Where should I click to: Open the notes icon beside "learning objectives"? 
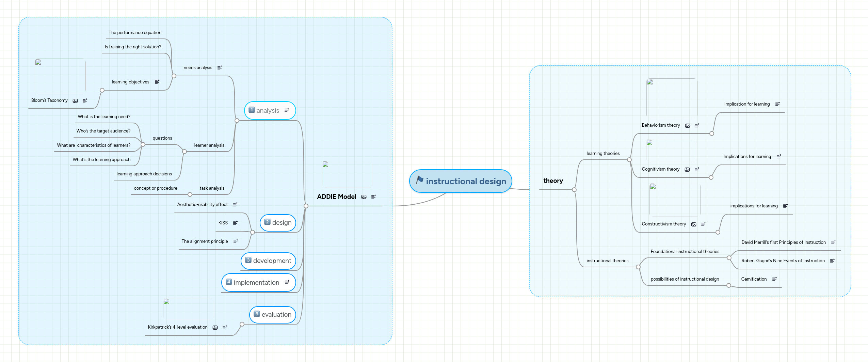(157, 82)
